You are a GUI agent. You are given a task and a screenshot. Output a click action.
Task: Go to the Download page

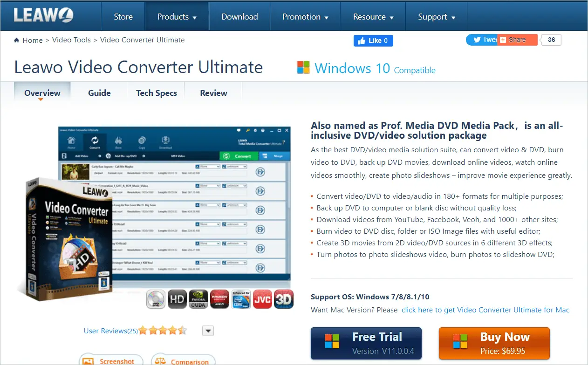point(239,17)
